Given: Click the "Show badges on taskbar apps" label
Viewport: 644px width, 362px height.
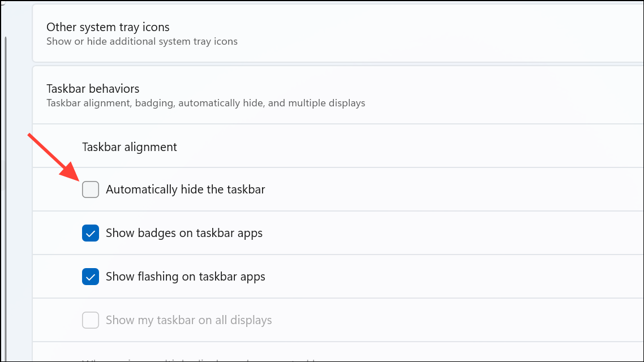Looking at the screenshot, I should click(184, 233).
